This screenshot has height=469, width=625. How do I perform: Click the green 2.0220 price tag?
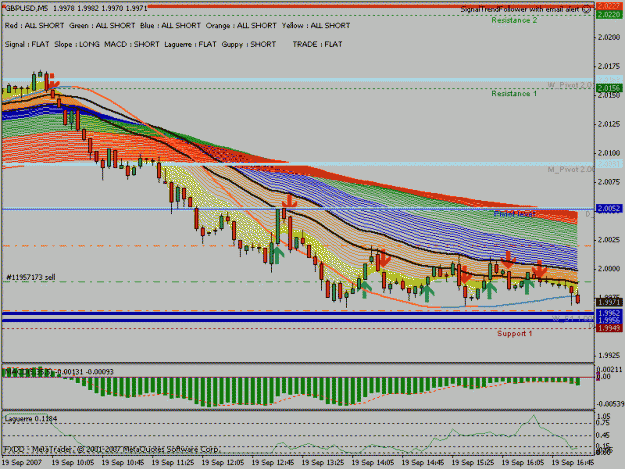609,15
